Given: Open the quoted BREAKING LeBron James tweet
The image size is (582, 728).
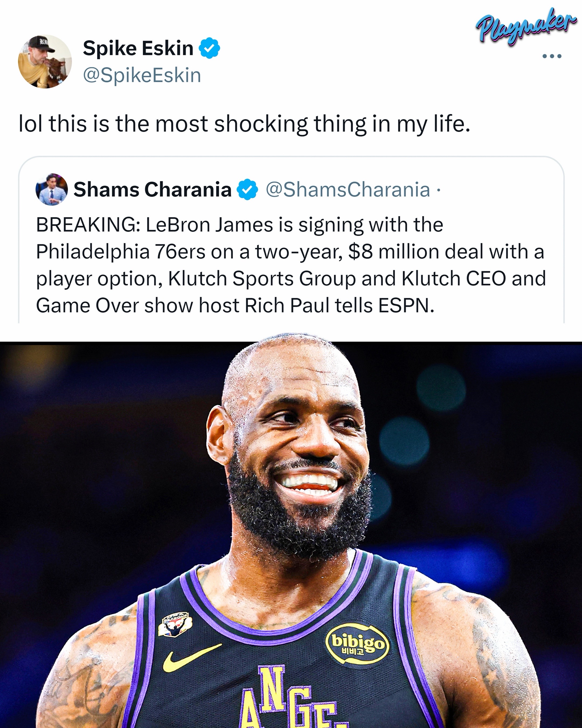Looking at the screenshot, I should pos(291,240).
